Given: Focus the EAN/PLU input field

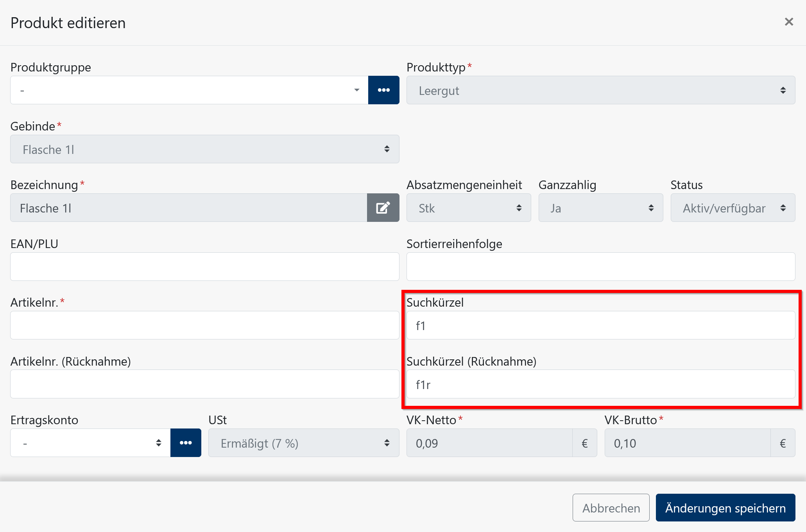Looking at the screenshot, I should 205,267.
